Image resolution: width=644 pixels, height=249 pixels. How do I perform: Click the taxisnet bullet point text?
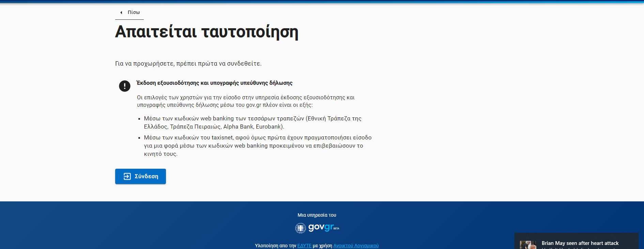257,146
